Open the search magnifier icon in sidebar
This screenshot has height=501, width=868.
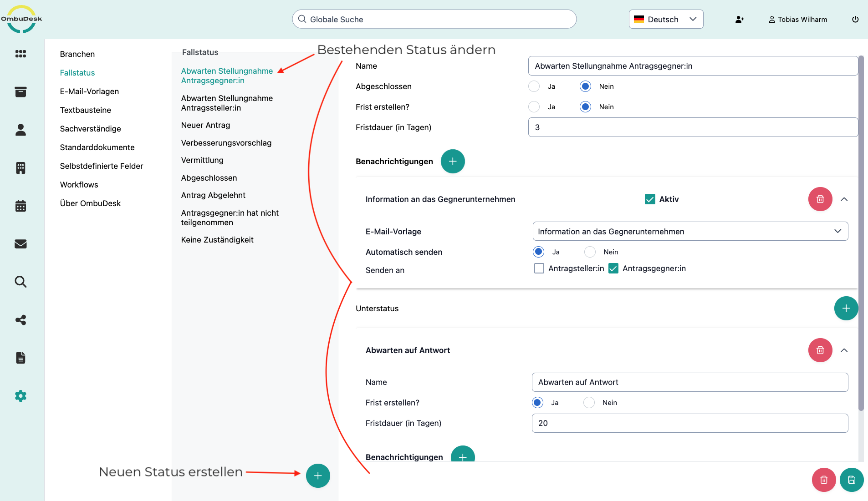click(20, 282)
